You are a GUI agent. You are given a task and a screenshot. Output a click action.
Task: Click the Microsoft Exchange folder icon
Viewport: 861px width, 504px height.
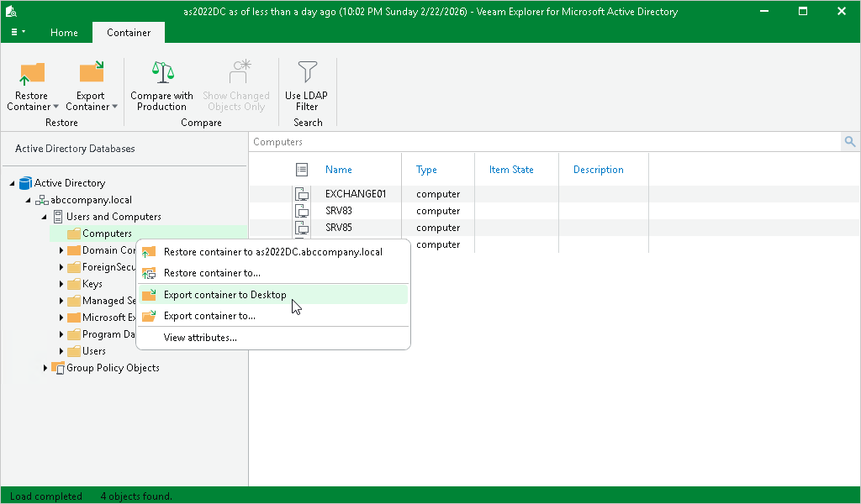[74, 318]
